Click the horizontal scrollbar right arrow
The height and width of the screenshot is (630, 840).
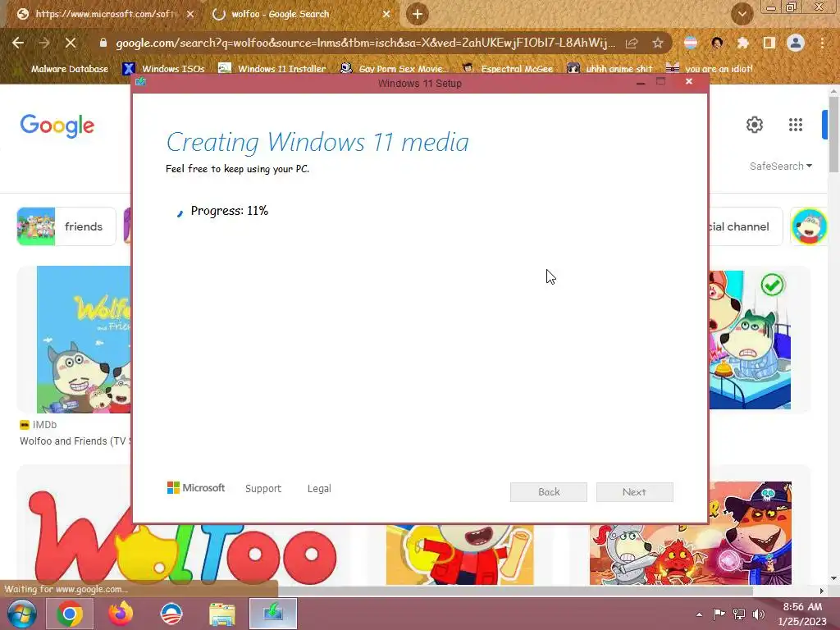(821, 591)
